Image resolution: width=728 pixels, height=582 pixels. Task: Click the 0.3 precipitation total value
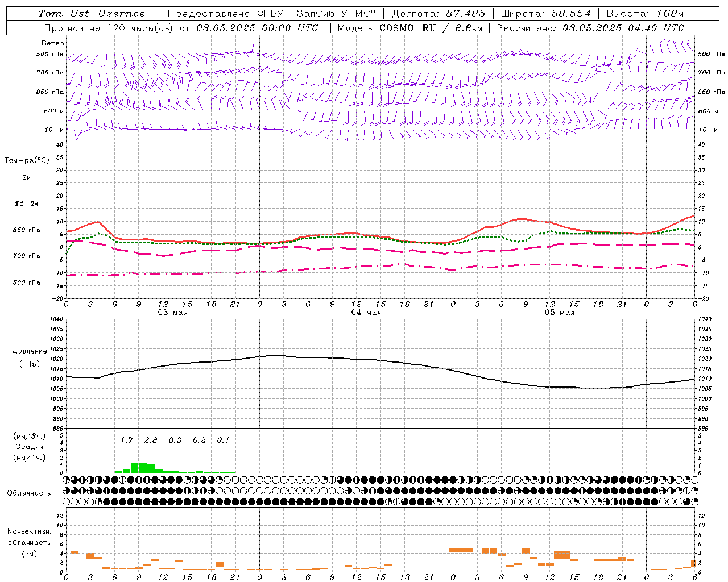[x=175, y=440]
